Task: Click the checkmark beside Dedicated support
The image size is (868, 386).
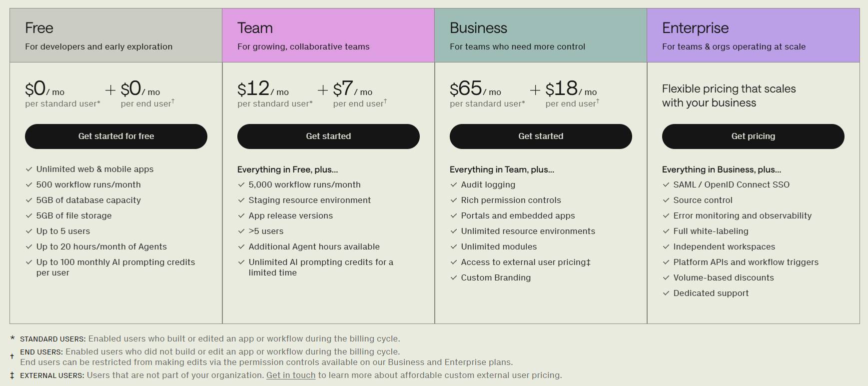Action: click(x=665, y=293)
